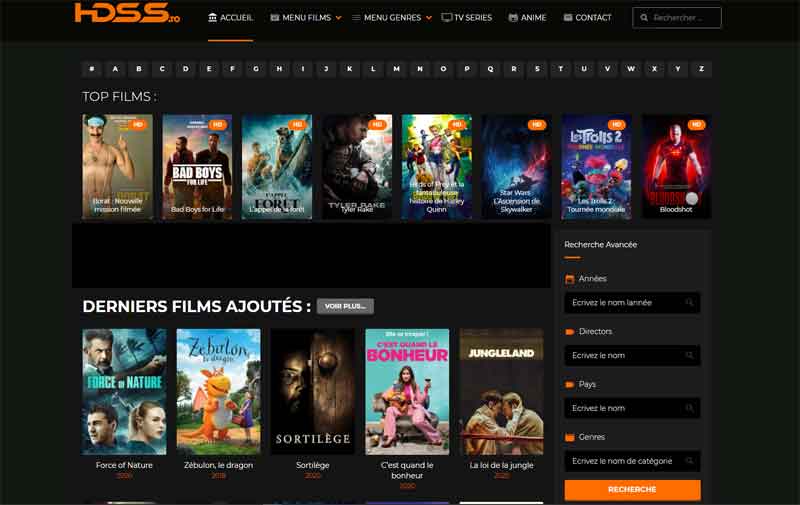Open the Tyler Rake poster
Image resolution: width=800 pixels, height=505 pixels.
click(x=357, y=166)
